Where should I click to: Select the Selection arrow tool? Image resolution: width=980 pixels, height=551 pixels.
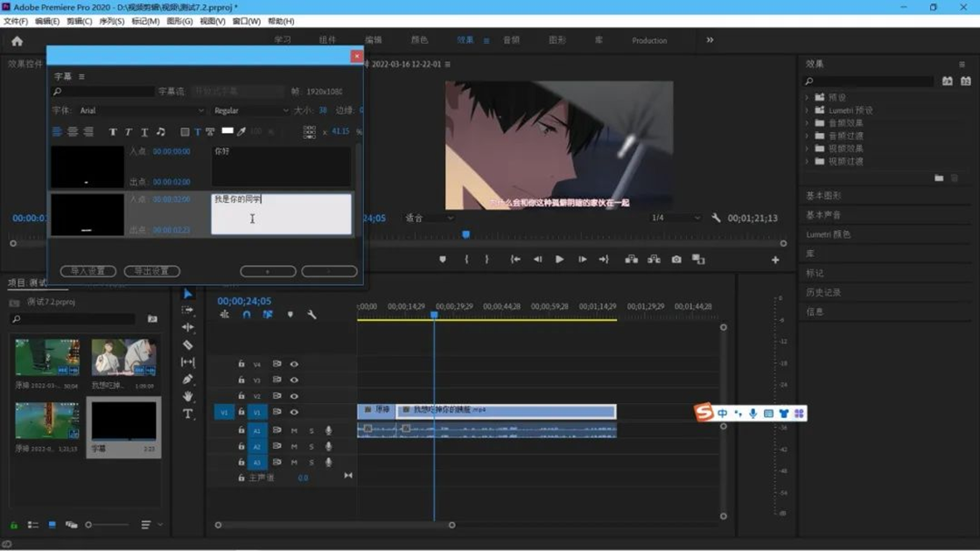[188, 293]
